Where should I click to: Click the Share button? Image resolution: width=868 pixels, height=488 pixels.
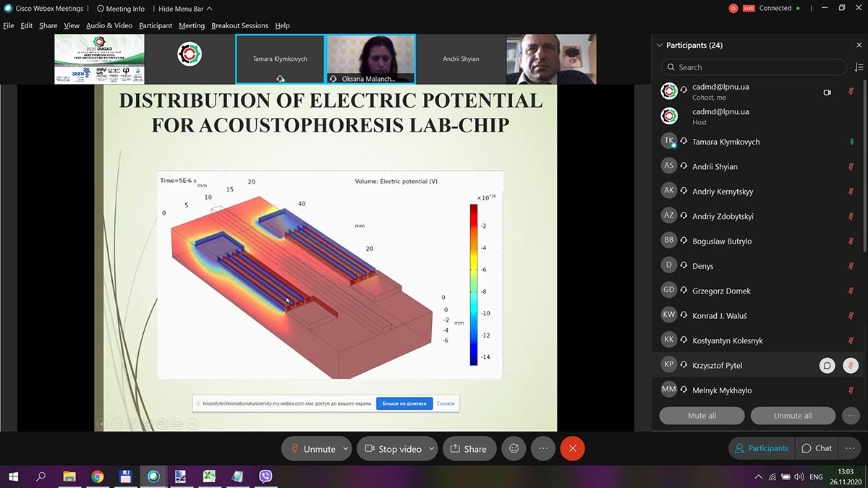click(469, 448)
